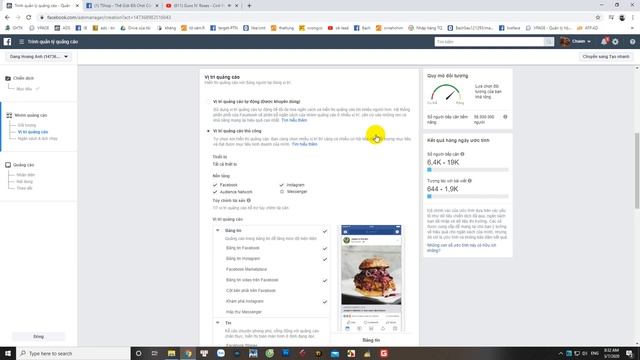Image resolution: width=640 pixels, height=360 pixels.
Task: Open Chiến dịch section in the sidebar
Action: click(x=23, y=78)
